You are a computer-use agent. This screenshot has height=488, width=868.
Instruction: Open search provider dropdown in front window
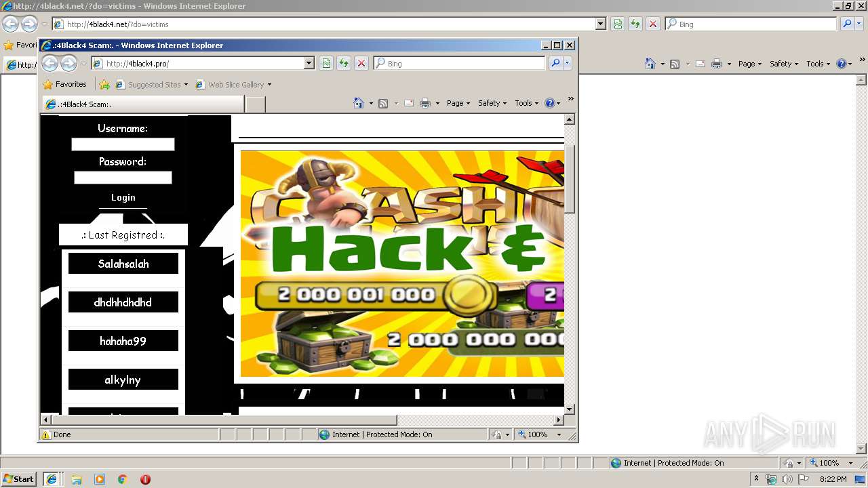coord(568,63)
